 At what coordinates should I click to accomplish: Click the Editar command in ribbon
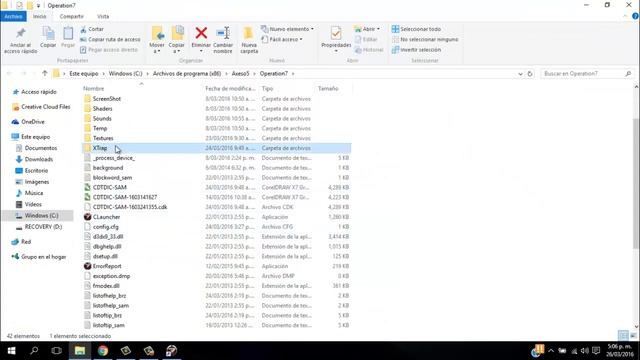pyautogui.click(x=366, y=40)
